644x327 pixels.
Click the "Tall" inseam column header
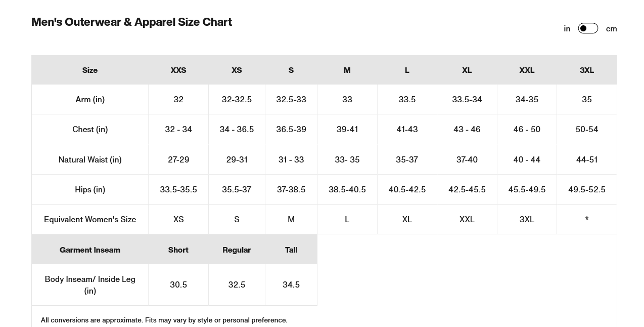[x=291, y=250]
